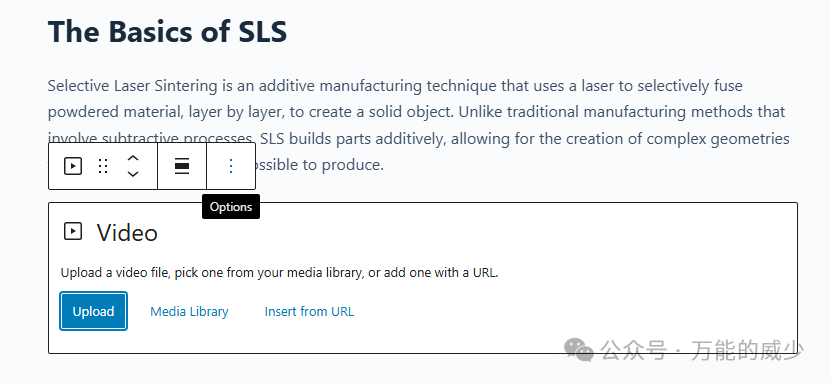831x383 pixels.
Task: Click on "Selective Laser Sintering" in the paragraph
Action: (x=132, y=86)
